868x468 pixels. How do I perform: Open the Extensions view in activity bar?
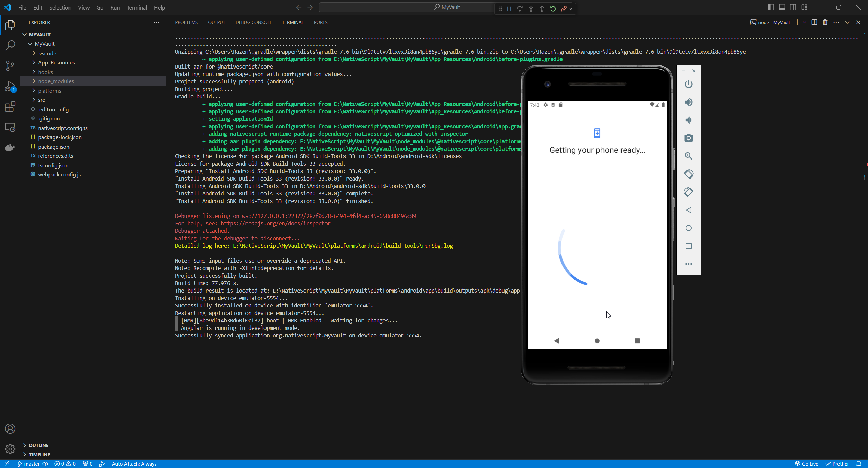point(10,107)
